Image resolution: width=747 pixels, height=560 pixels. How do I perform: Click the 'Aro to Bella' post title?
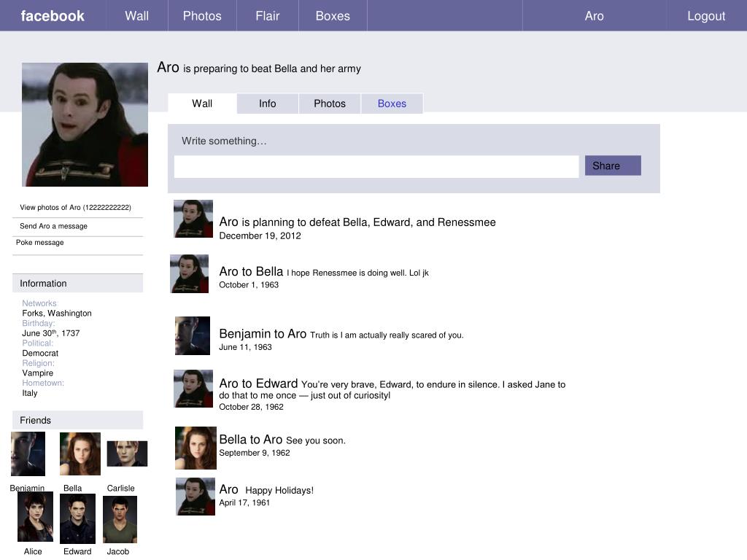[251, 271]
